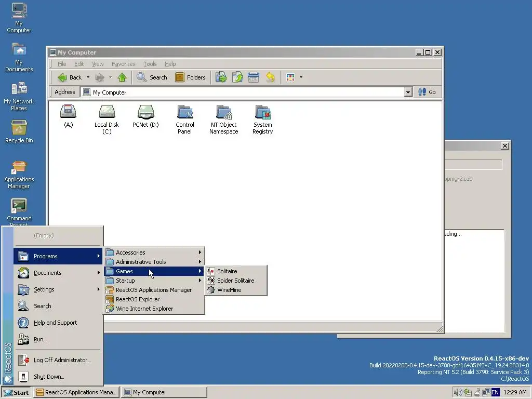
Task: Expand the Startup submenu
Action: point(154,281)
